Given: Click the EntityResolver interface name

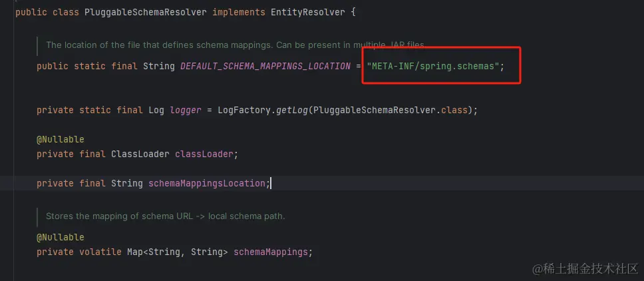Looking at the screenshot, I should pos(308,13).
